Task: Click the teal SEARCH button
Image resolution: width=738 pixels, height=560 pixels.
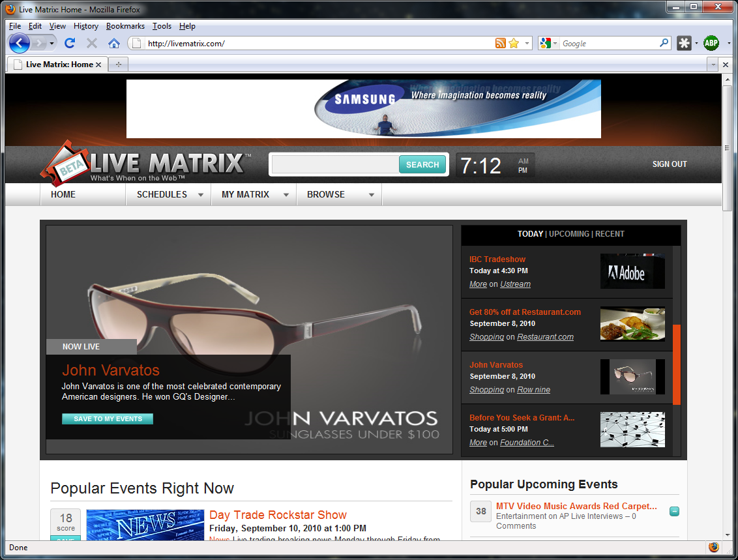Action: (422, 165)
